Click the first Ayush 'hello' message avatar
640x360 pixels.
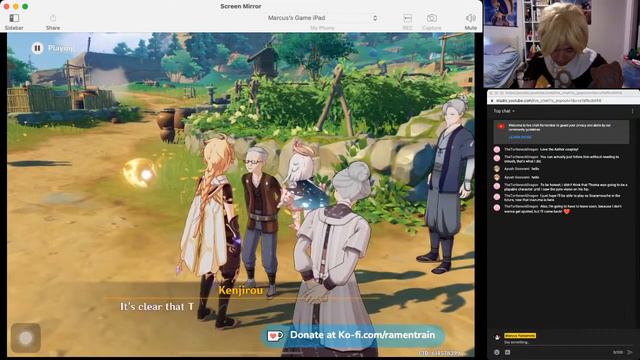pos(497,169)
